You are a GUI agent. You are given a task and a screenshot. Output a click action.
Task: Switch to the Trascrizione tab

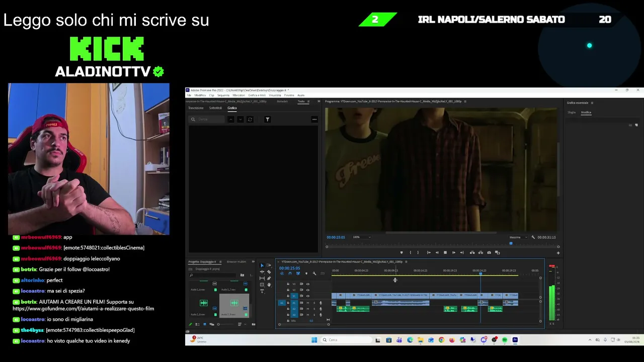coord(196,108)
